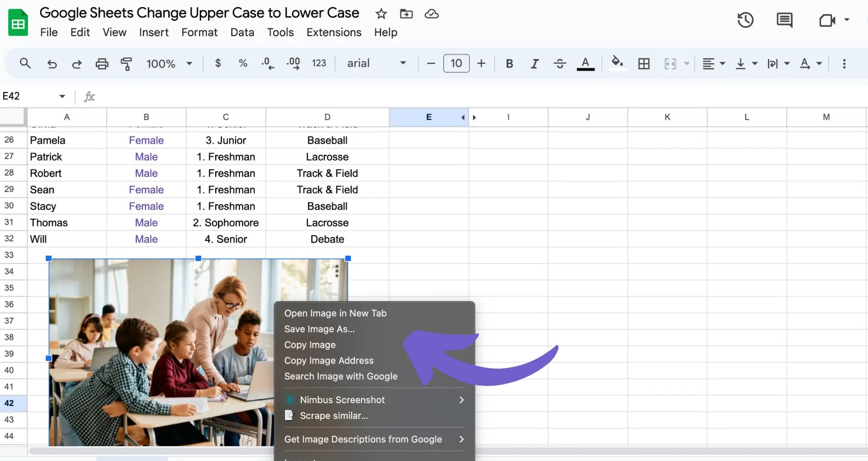868x461 pixels.
Task: Open the Borders menu icon
Action: tap(644, 63)
